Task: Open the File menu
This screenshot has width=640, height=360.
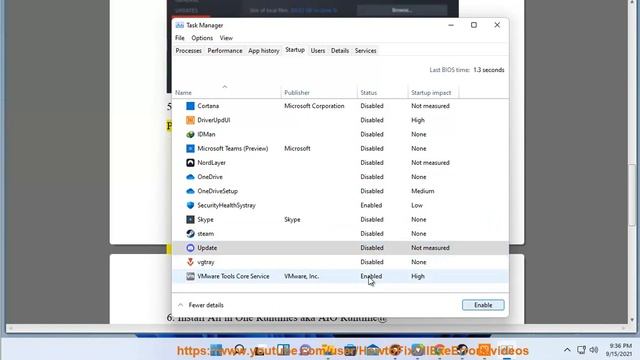Action: click(x=180, y=38)
